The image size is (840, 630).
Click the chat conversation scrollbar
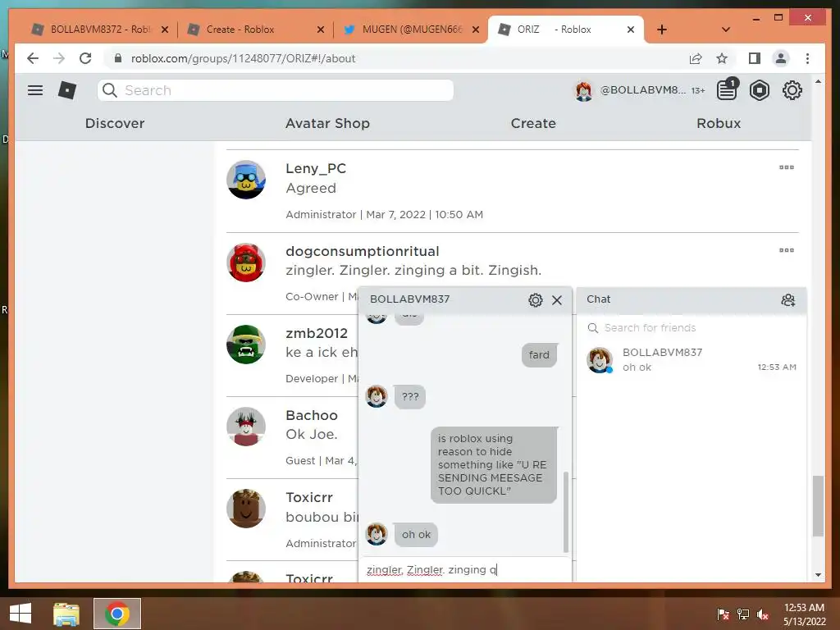click(x=565, y=512)
